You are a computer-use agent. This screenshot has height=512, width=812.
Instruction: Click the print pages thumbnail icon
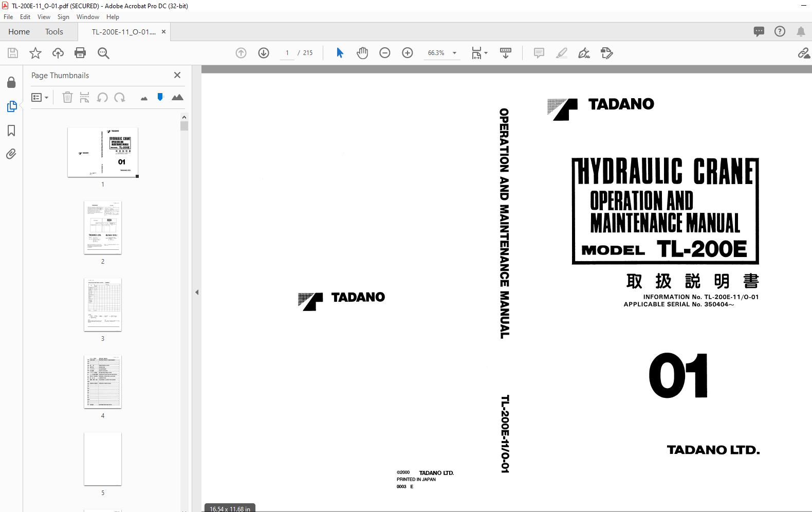point(85,97)
